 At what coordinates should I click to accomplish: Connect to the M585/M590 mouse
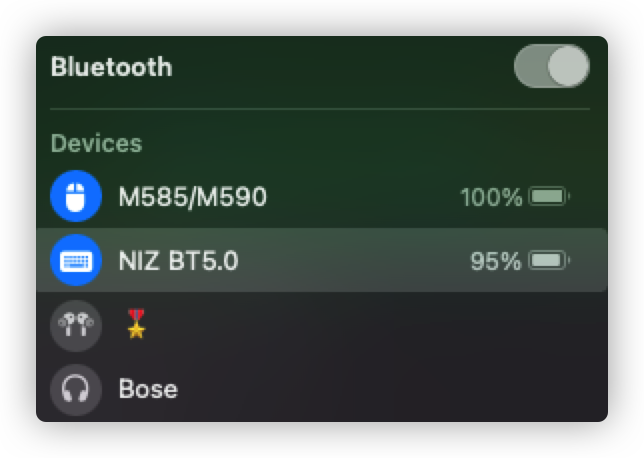[193, 197]
